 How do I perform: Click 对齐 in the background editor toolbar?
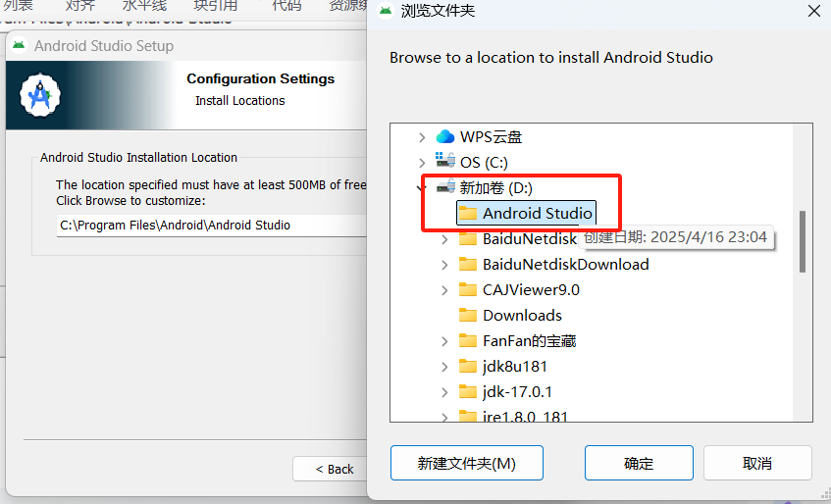(80, 5)
